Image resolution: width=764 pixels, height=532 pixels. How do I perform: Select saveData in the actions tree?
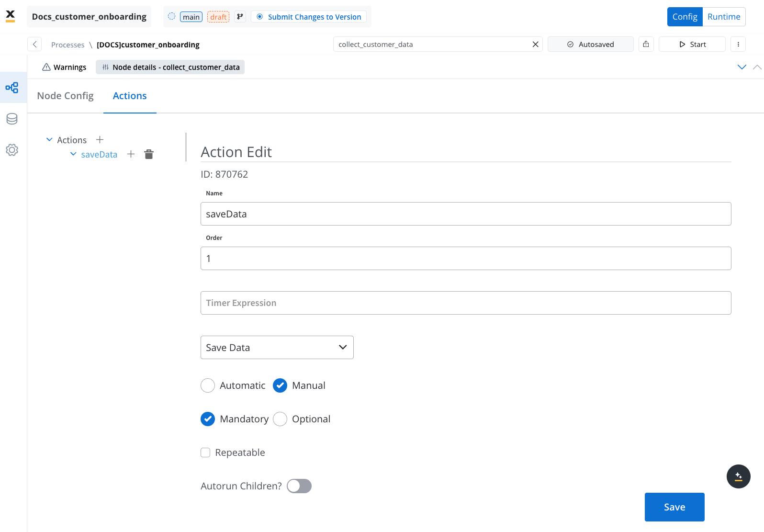(99, 154)
